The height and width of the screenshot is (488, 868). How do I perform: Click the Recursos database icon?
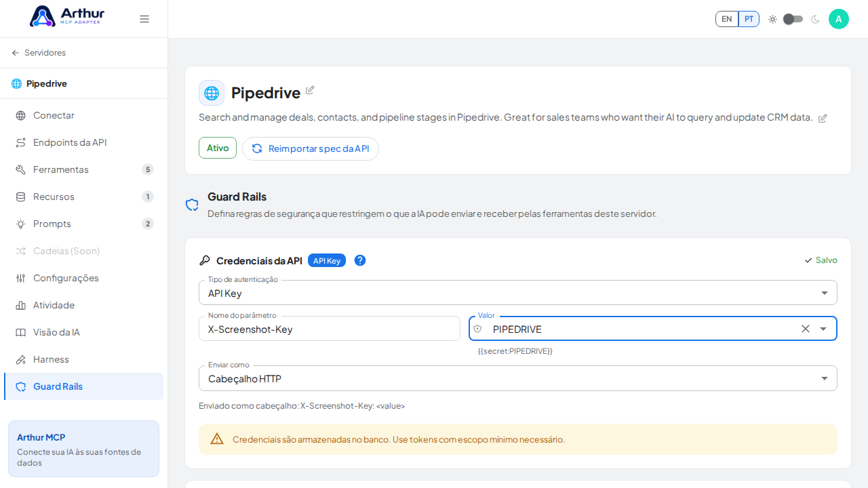[x=21, y=197]
